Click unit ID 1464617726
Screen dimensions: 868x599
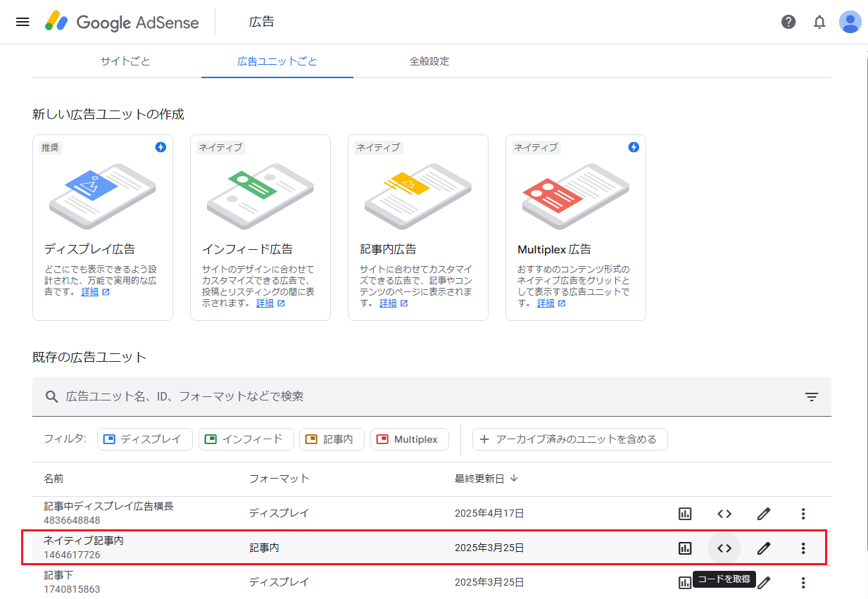click(x=72, y=555)
